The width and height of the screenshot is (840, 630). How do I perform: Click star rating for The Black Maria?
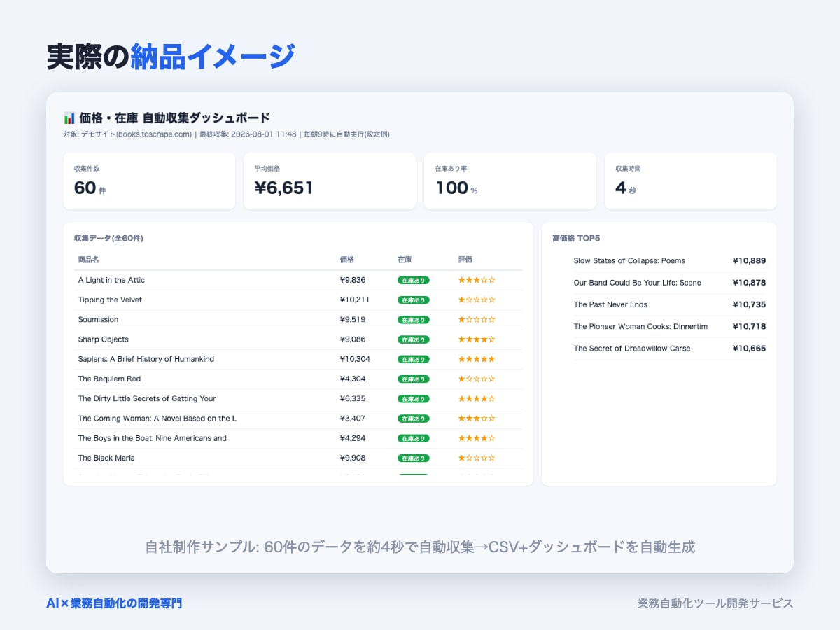tap(477, 458)
